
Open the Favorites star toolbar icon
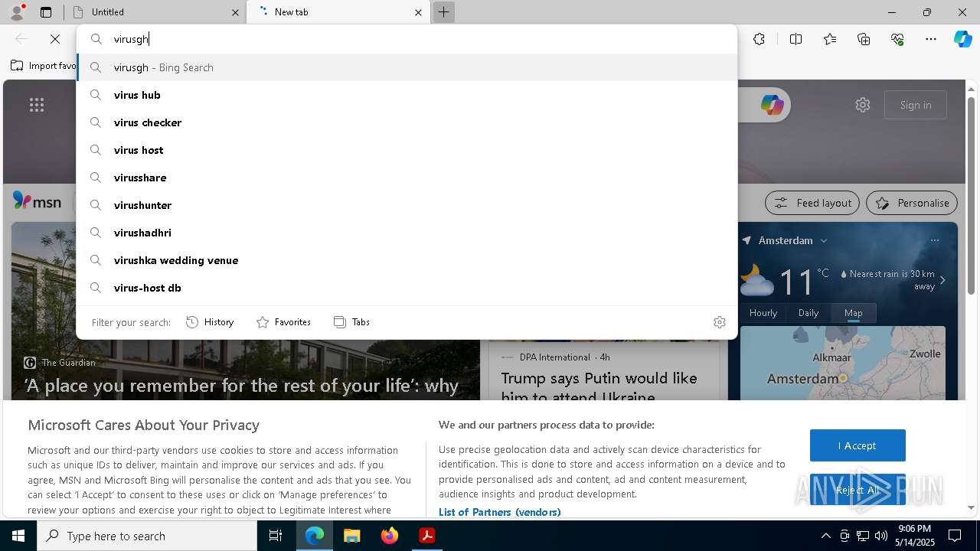tap(830, 39)
